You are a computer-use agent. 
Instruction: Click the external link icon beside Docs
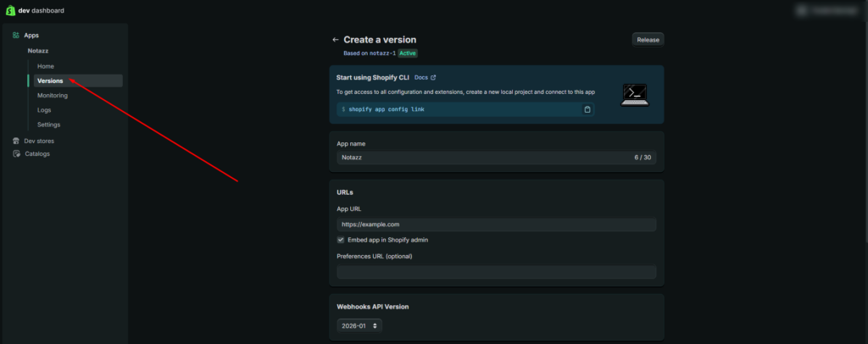pyautogui.click(x=434, y=77)
